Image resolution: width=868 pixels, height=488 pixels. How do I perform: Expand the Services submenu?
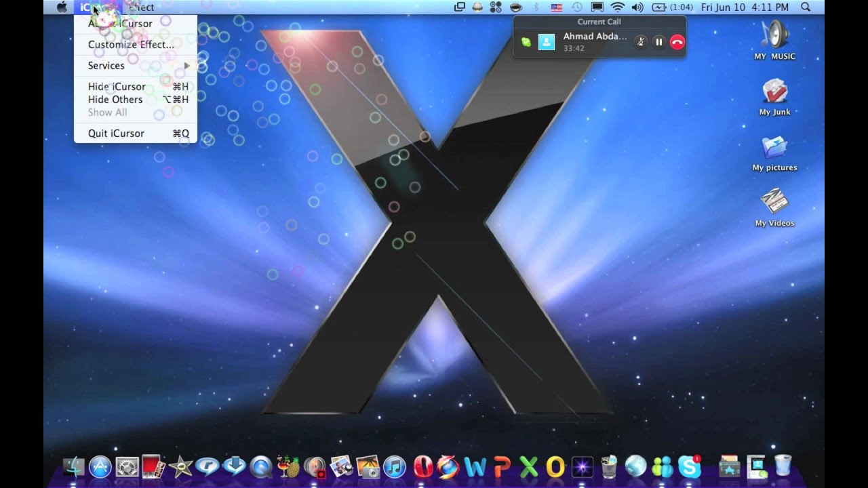pyautogui.click(x=136, y=65)
